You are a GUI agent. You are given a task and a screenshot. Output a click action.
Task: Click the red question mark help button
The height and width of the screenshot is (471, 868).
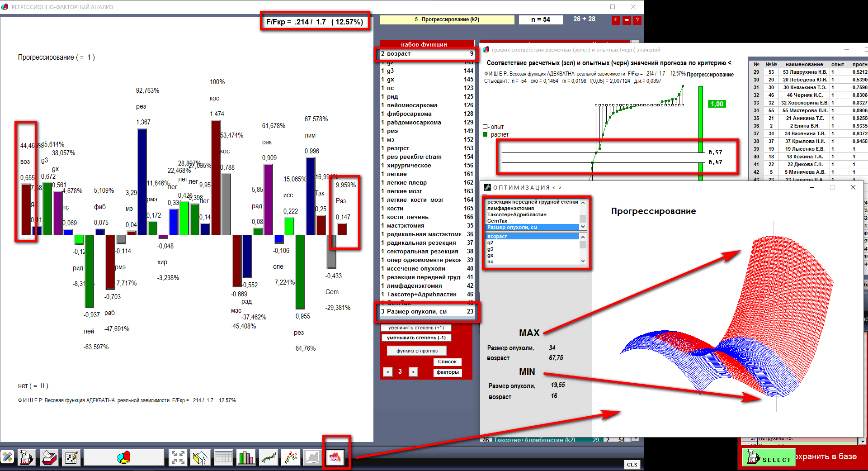[637, 20]
